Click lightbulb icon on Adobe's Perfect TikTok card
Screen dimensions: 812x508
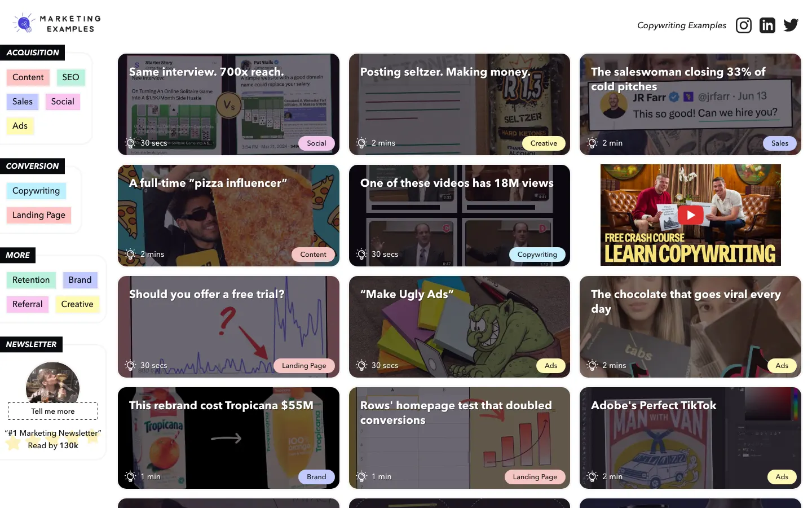point(592,476)
